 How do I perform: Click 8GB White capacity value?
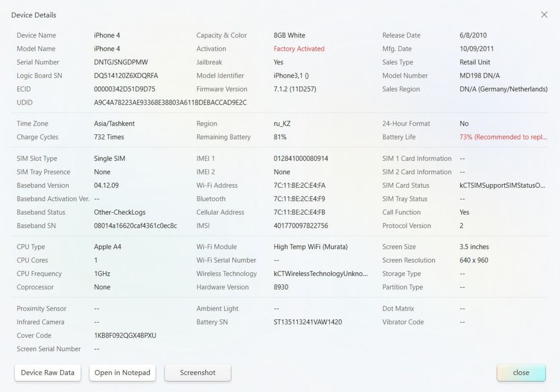click(290, 35)
